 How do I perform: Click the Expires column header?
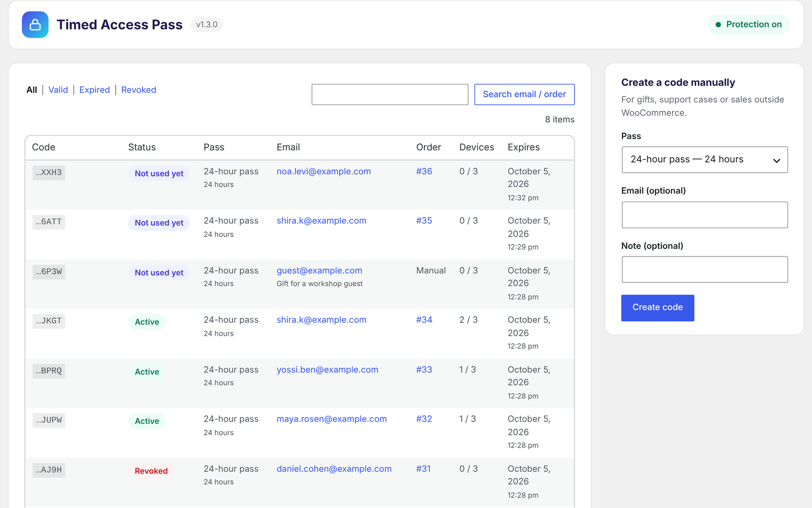524,147
